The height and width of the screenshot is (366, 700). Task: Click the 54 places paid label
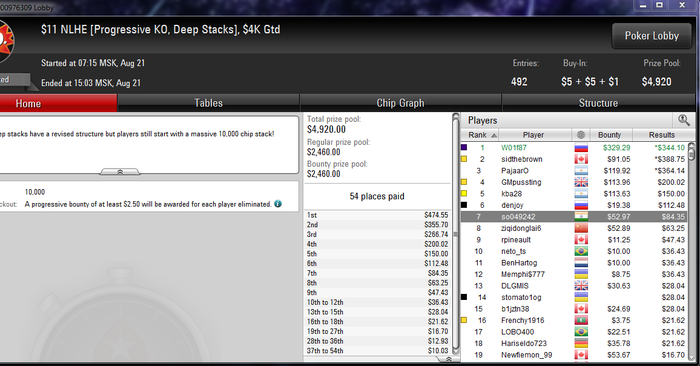(x=377, y=196)
